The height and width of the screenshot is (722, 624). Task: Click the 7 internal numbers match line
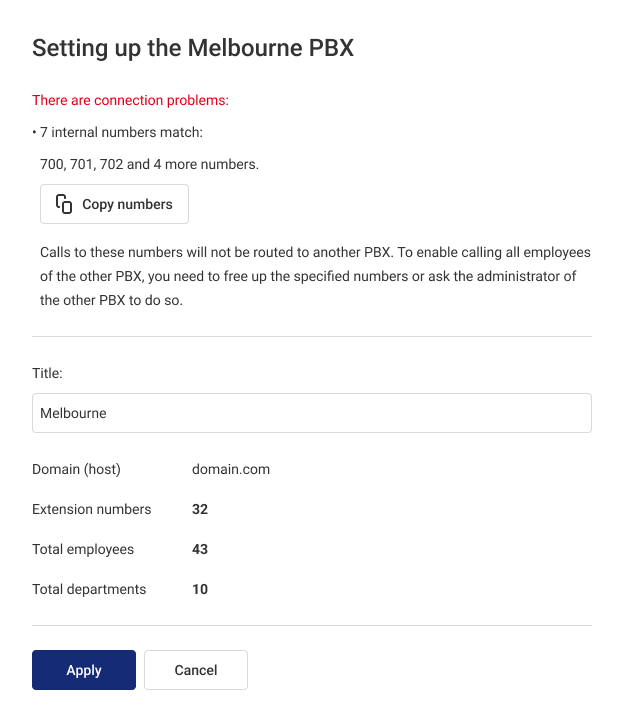click(121, 132)
